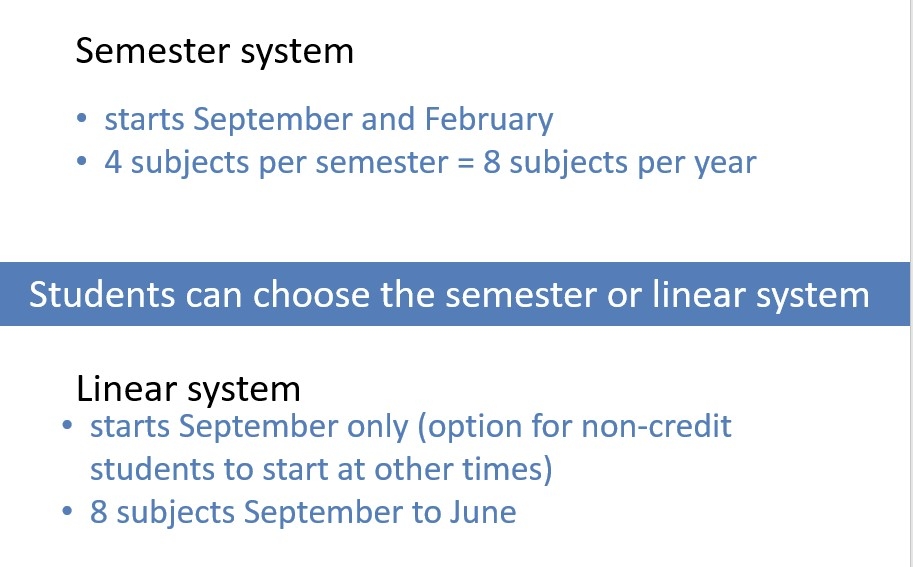Select the "starts September only" bullet line
The height and width of the screenshot is (567, 913).
[x=411, y=427]
